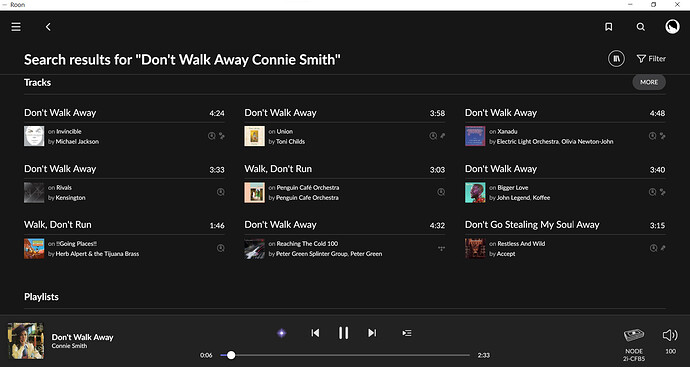
Task: Open the Toni Childs artist link
Action: (x=290, y=141)
